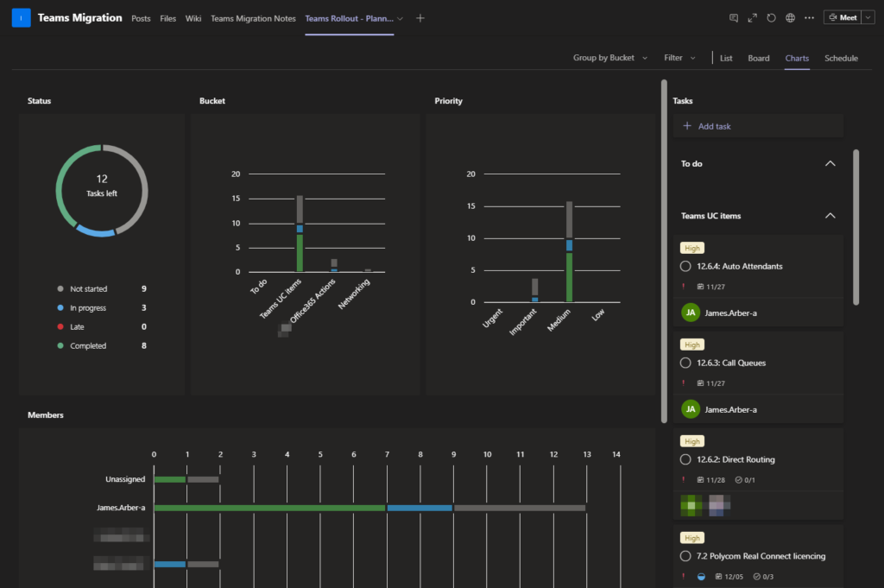This screenshot has width=884, height=588.
Task: Click Not started legend entry
Action: click(102, 288)
